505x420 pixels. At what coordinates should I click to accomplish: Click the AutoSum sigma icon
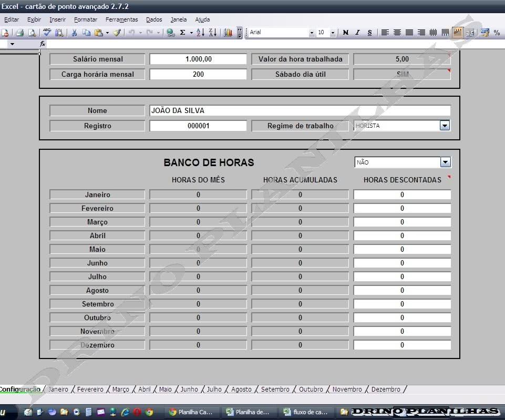[182, 33]
